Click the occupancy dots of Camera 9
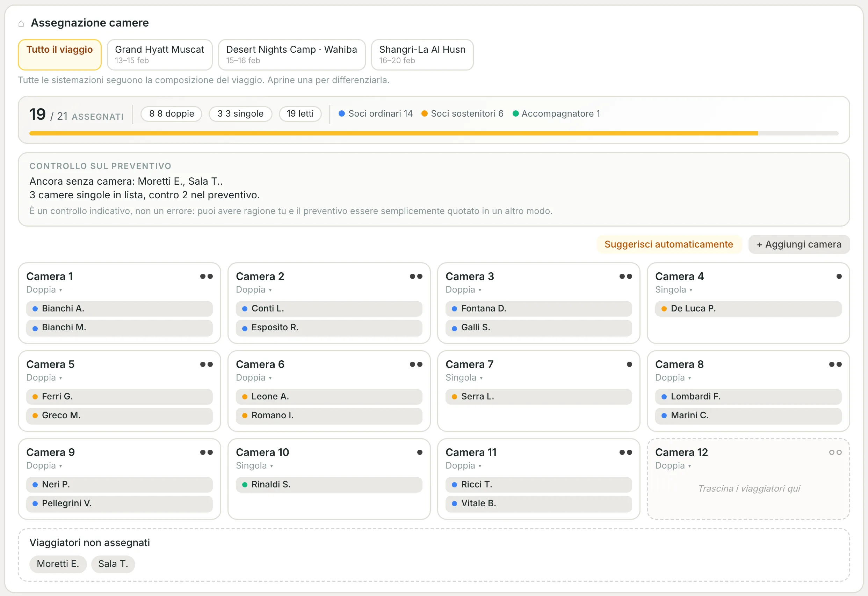This screenshot has height=596, width=868. pos(206,452)
